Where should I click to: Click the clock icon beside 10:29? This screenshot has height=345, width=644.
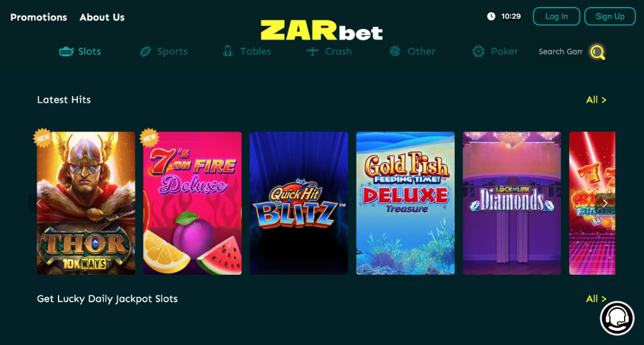(x=491, y=17)
